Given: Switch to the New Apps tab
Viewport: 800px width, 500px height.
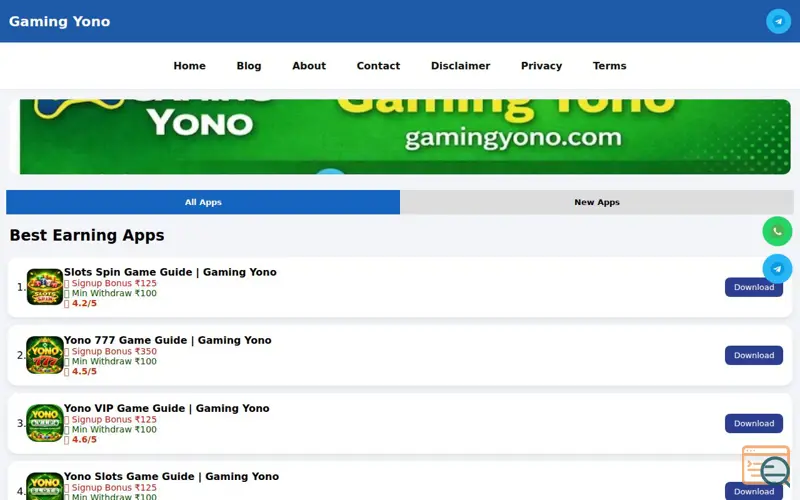Looking at the screenshot, I should coord(597,202).
